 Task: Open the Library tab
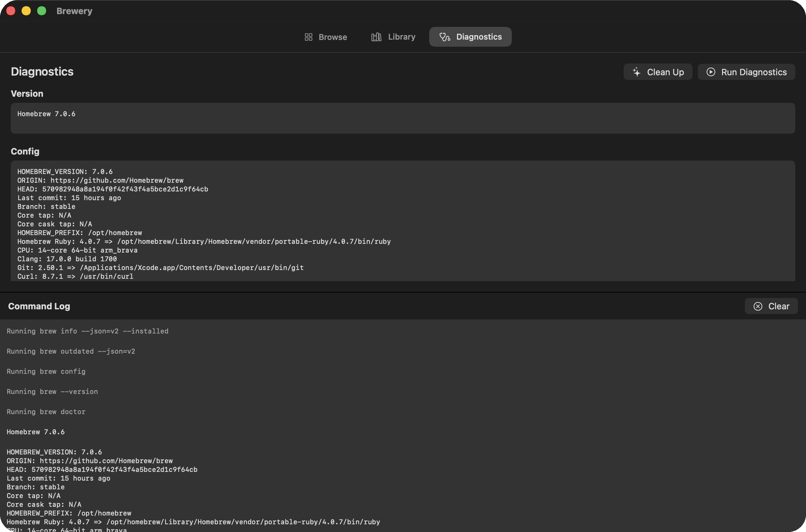click(393, 37)
